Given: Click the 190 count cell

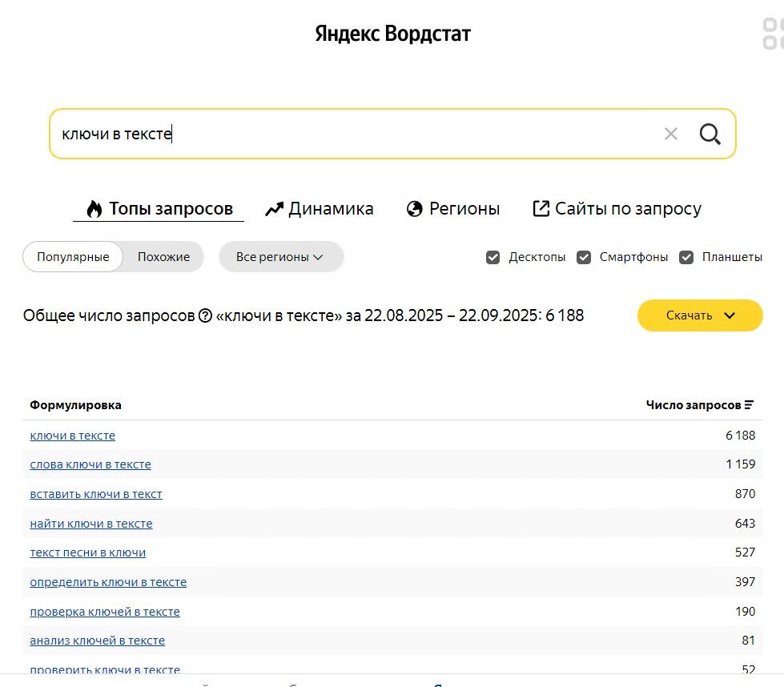Looking at the screenshot, I should coord(745,612).
